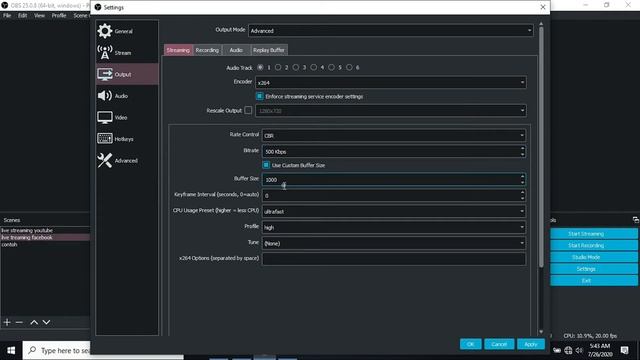Select audio track 5
640x360 pixels.
coord(331,67)
